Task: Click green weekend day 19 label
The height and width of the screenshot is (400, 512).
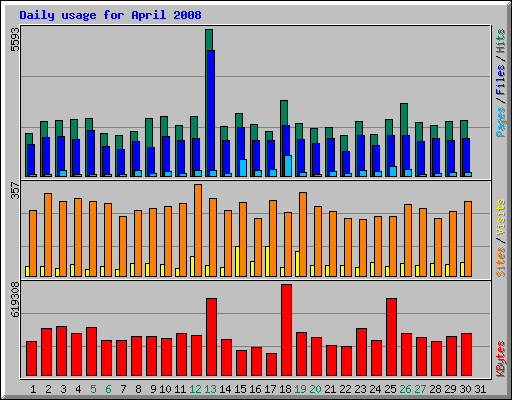Action: click(300, 389)
